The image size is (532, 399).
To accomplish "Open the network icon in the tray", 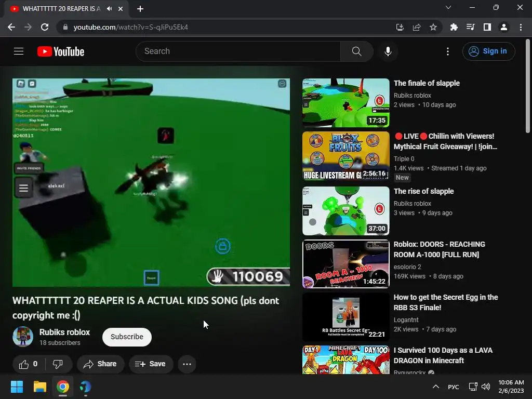I will 473,387.
